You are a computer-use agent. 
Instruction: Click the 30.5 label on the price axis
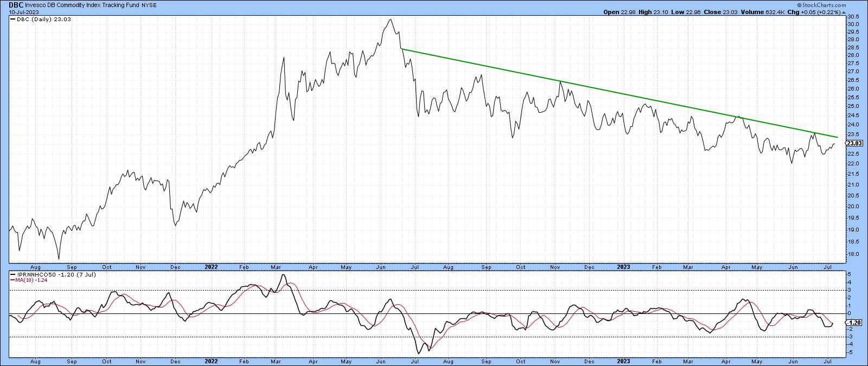coord(854,16)
